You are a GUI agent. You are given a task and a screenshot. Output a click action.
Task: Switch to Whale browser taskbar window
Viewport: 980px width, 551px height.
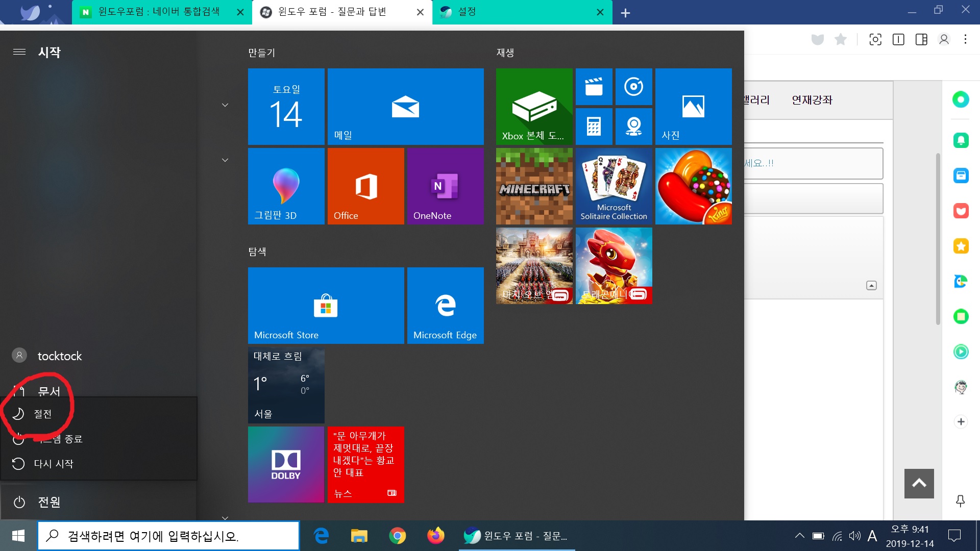point(517,536)
